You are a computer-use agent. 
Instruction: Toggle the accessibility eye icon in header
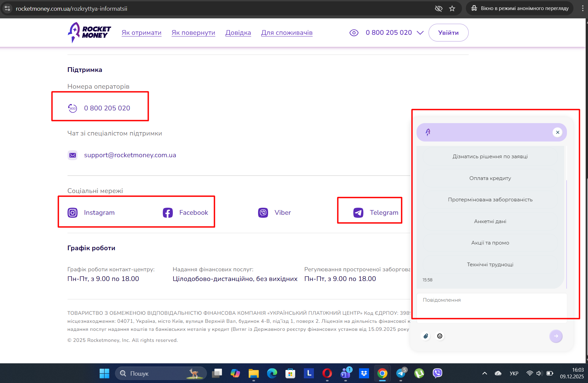pos(354,33)
